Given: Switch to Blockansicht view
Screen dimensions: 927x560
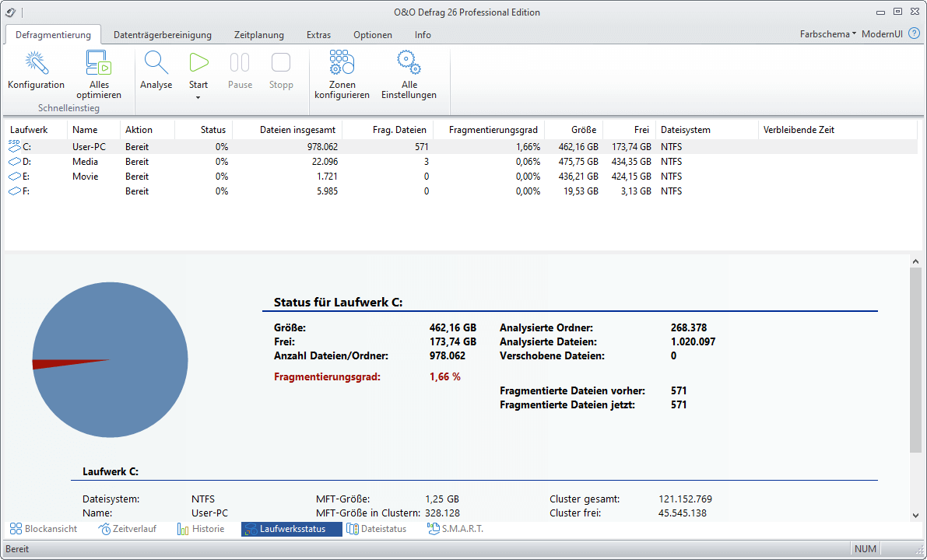Looking at the screenshot, I should coord(44,529).
